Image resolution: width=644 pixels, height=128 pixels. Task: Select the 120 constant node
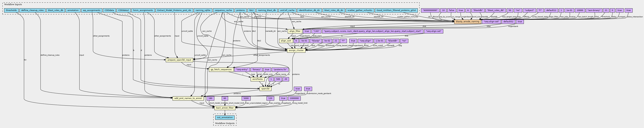pyautogui.click(x=270, y=98)
